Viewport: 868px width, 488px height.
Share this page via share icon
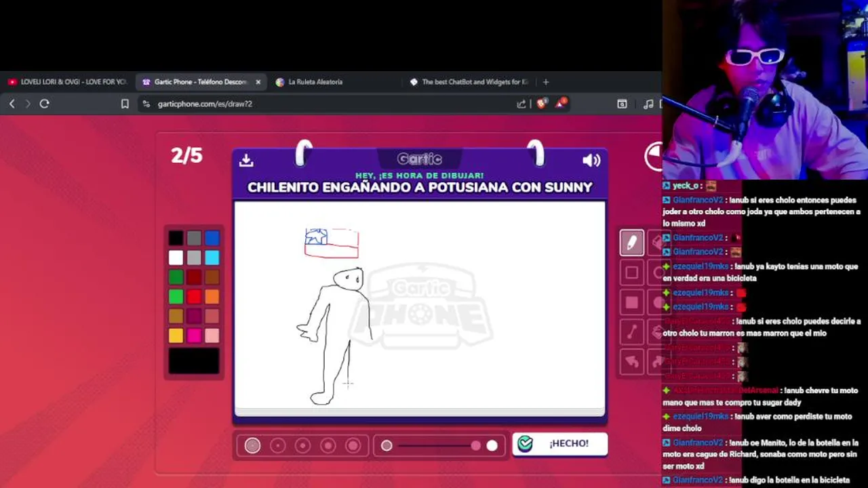pyautogui.click(x=521, y=104)
